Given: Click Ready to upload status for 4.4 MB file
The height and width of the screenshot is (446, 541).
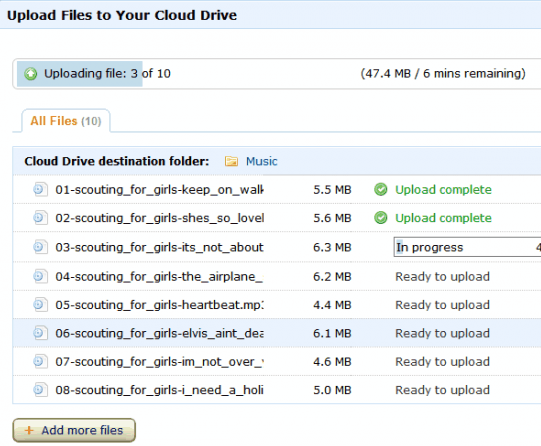Looking at the screenshot, I should pyautogui.click(x=442, y=305).
